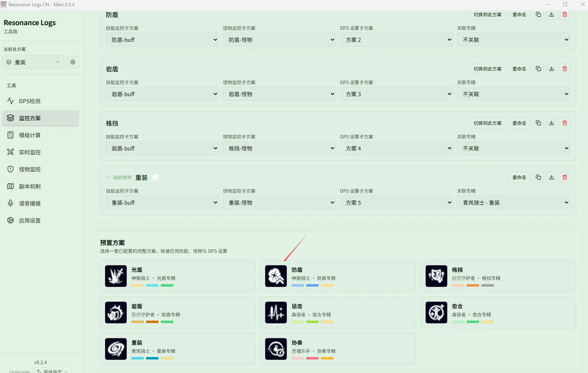Delete the 格挡 scheme

pos(565,123)
